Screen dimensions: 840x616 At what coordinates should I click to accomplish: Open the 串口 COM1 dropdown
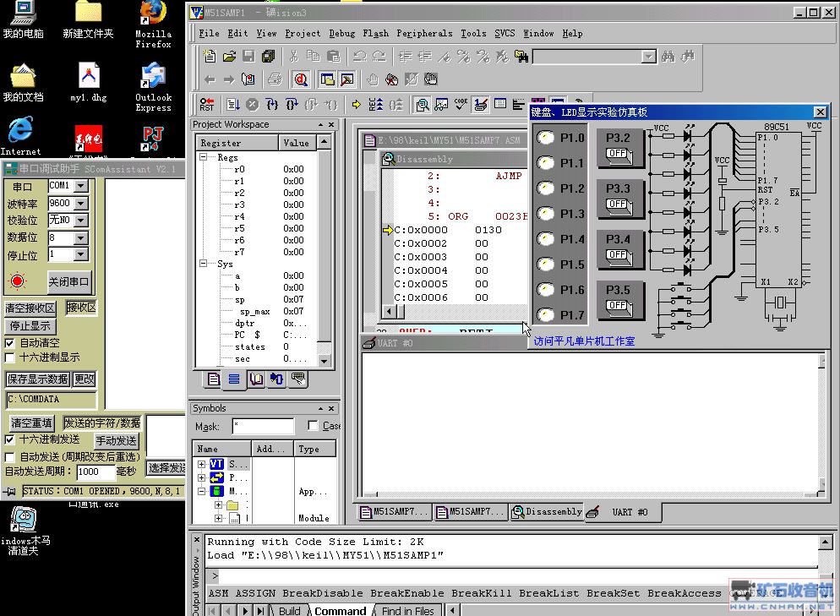pyautogui.click(x=81, y=186)
